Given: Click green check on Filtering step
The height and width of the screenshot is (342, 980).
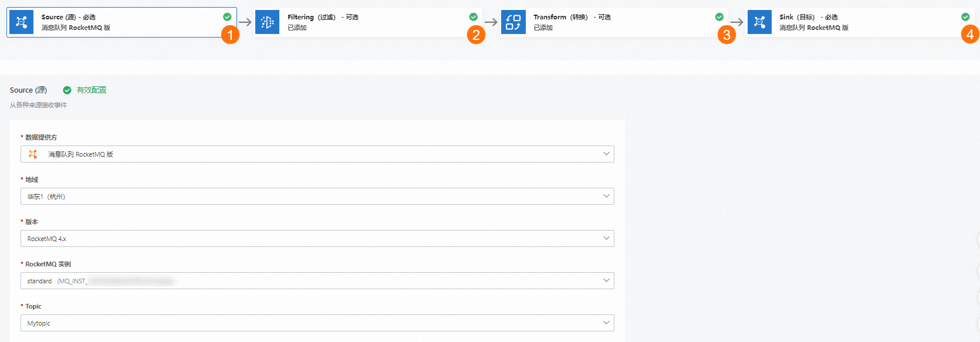Looking at the screenshot, I should click(x=473, y=17).
